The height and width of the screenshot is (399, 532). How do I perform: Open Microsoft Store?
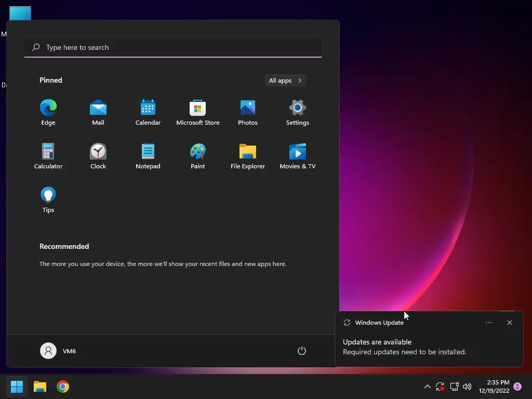198,113
